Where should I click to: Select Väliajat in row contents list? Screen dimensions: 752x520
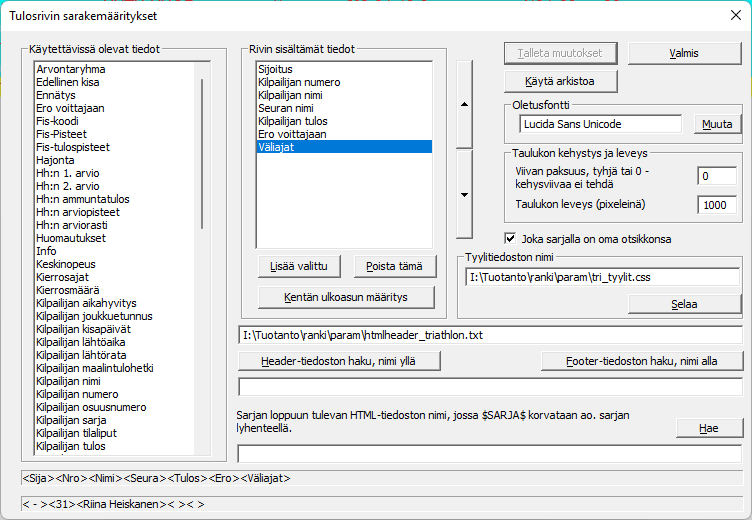click(343, 146)
